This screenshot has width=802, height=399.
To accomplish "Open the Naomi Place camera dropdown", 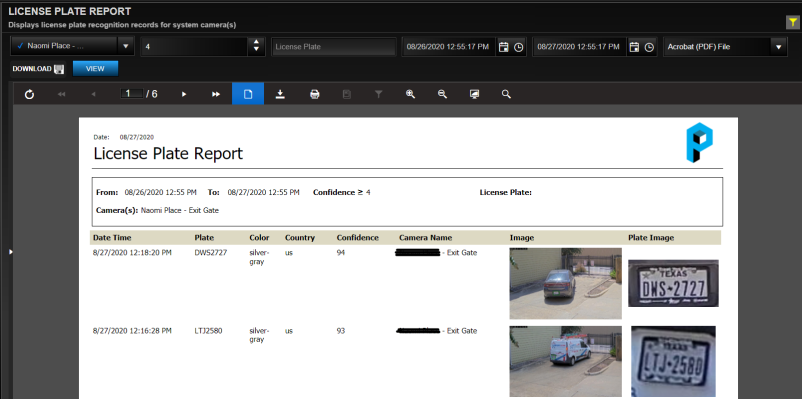I will click(125, 47).
